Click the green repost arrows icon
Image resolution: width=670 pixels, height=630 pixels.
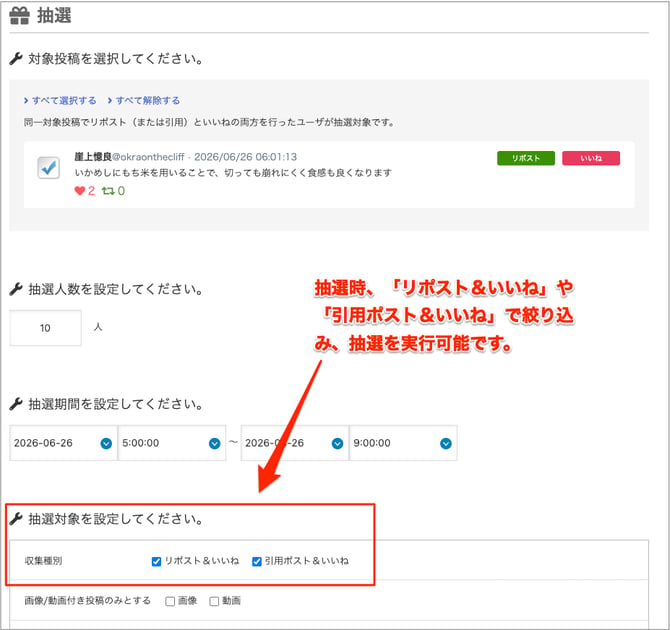108,191
